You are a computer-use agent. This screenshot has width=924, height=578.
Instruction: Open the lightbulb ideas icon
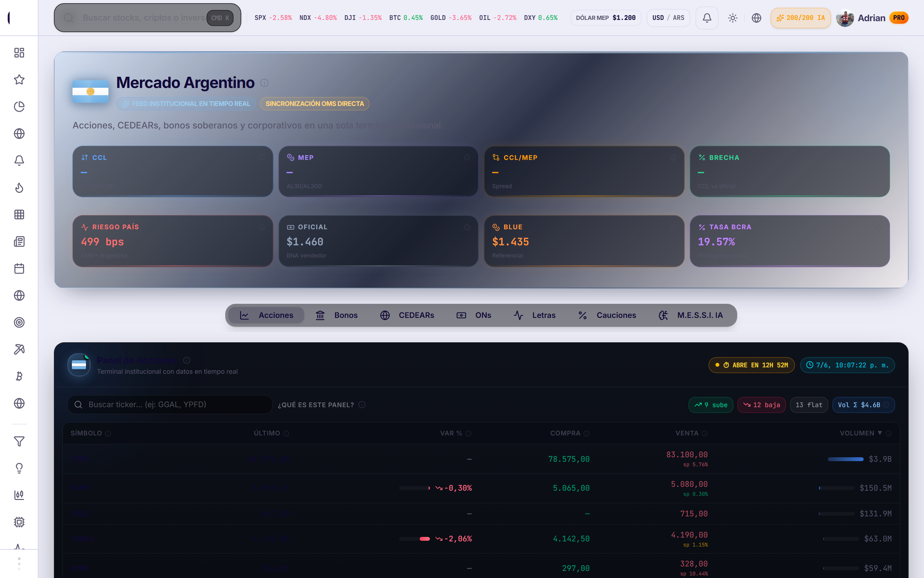tap(19, 468)
